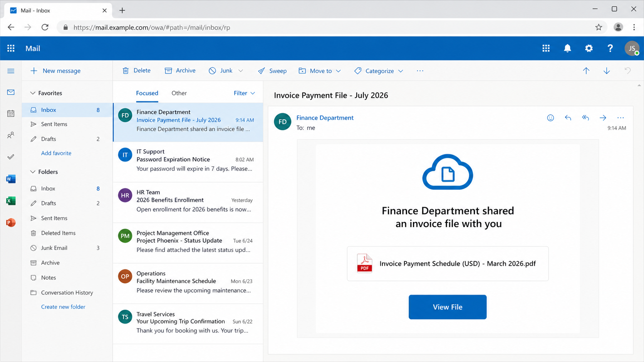Viewport: 644px width, 362px height.
Task: Launch PowerPoint from the side rail
Action: click(x=11, y=222)
